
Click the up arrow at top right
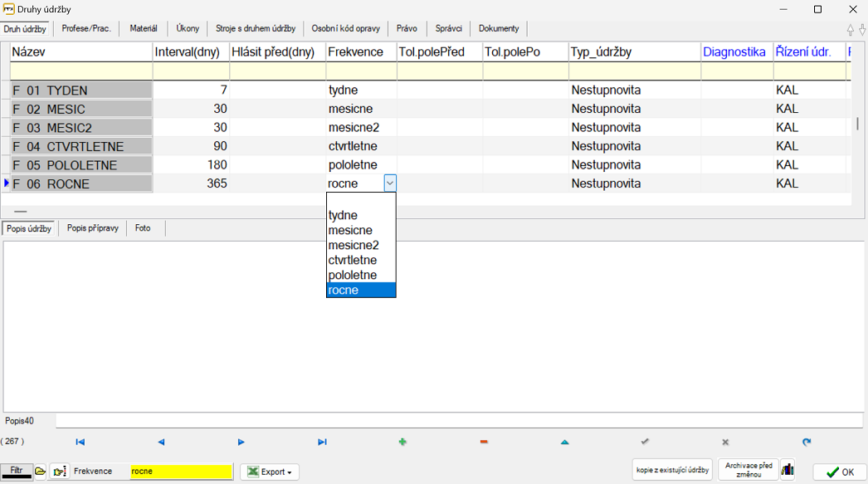click(x=851, y=29)
